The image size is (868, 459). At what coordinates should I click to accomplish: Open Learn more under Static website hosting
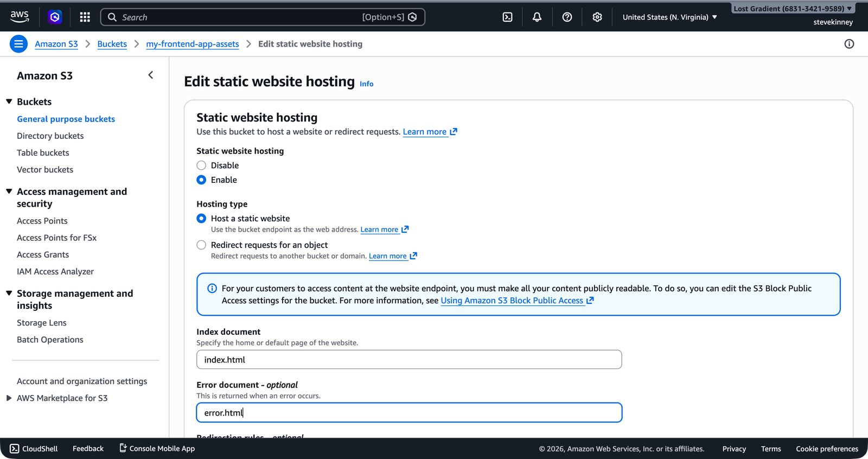tap(430, 132)
